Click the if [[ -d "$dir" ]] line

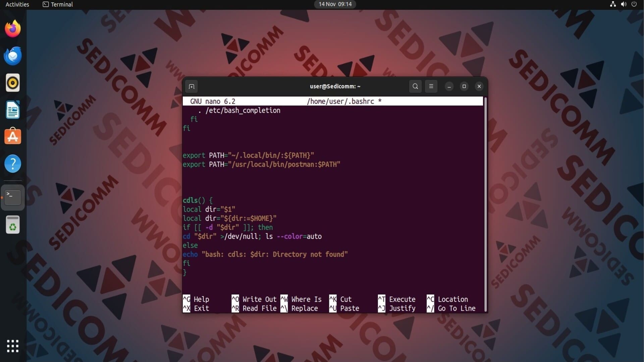(228, 228)
